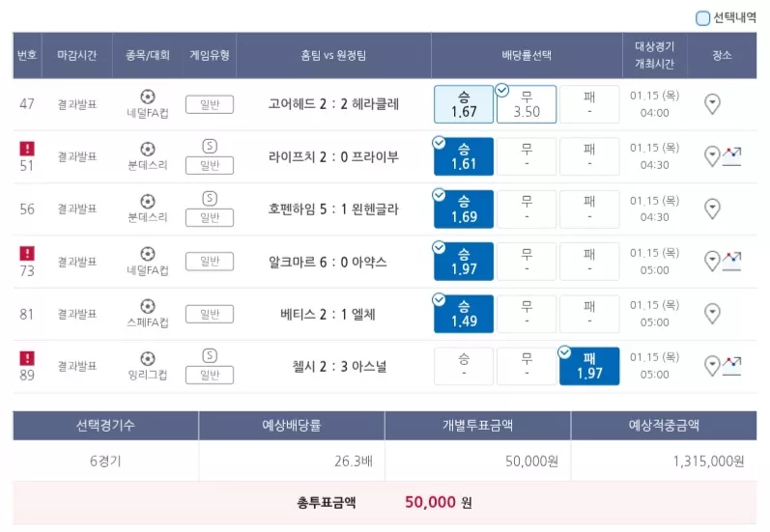
Task: Click red alert icon beside match 89
Action: 27,358
